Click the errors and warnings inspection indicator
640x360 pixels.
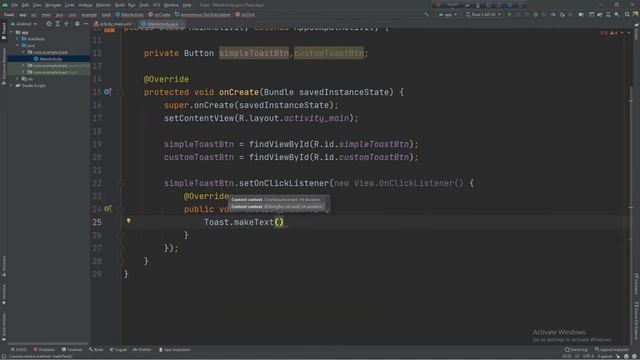click(609, 33)
